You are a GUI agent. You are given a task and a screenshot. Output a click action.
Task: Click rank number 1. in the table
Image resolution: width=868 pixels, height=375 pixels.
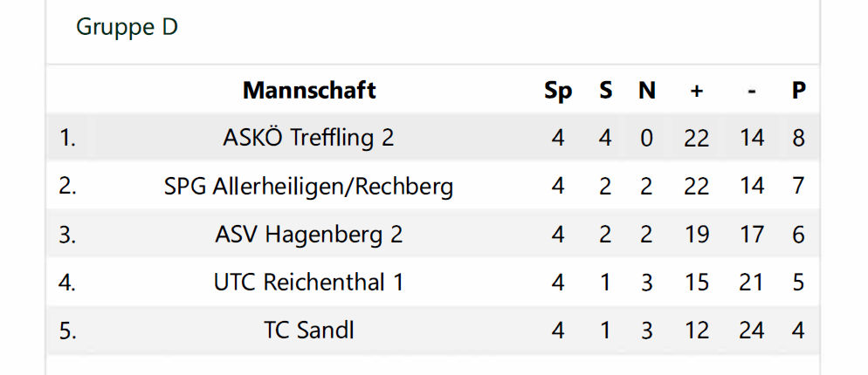pos(68,138)
